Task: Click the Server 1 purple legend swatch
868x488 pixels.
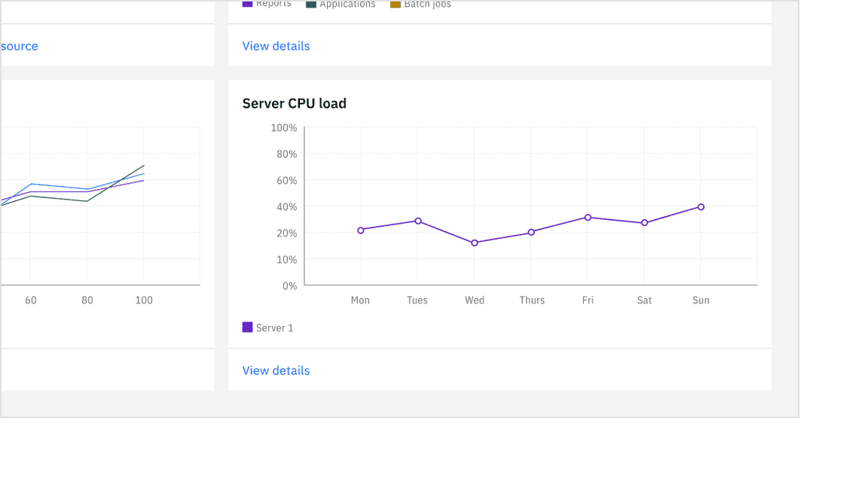Action: pos(247,328)
